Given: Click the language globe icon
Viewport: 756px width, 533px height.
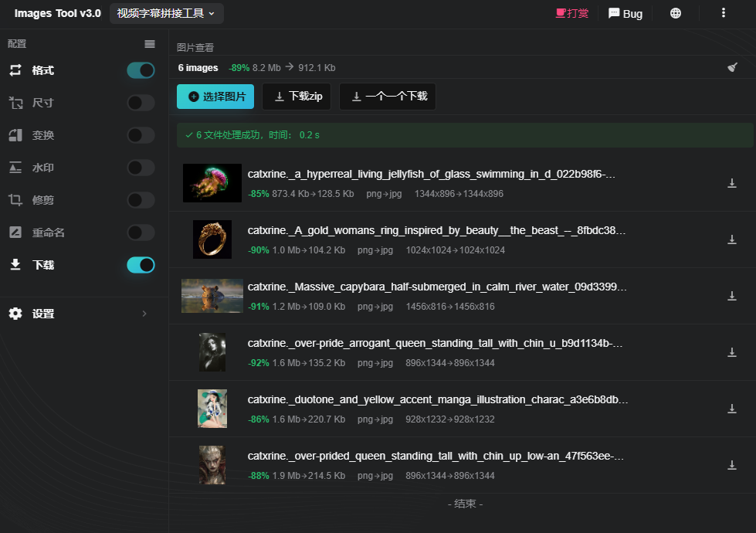Looking at the screenshot, I should point(676,13).
